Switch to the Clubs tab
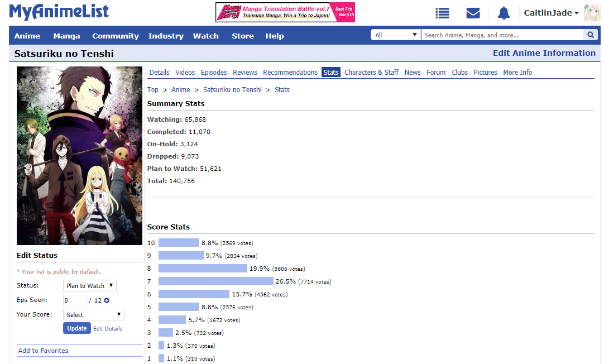 [460, 73]
